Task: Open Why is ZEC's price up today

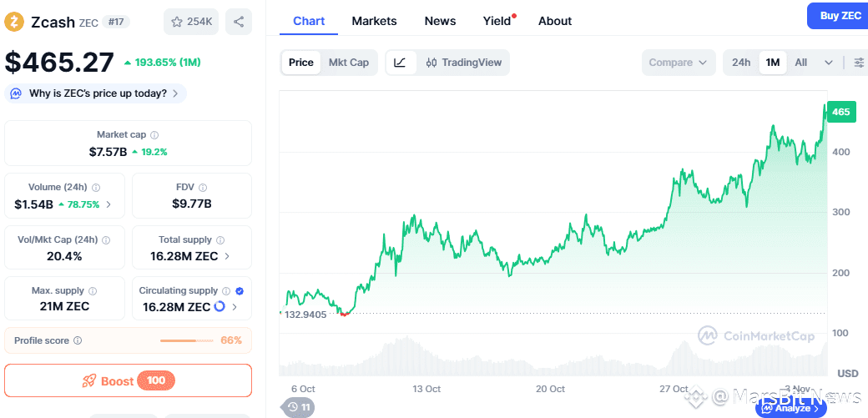Action: (97, 93)
